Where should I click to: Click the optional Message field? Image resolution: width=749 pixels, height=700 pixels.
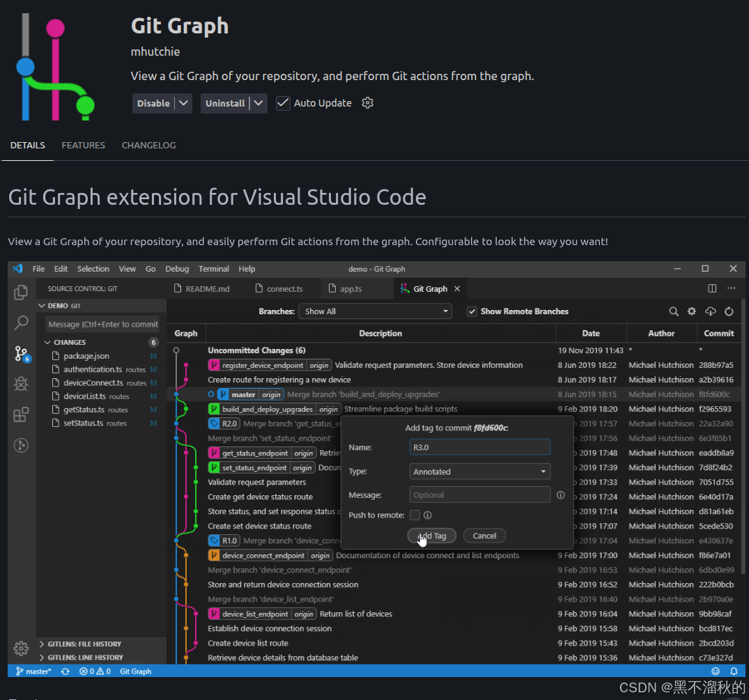click(x=479, y=495)
